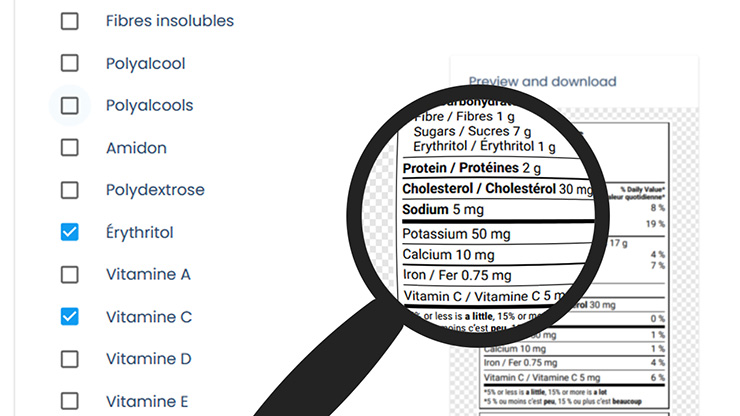Enable the Vitamine A checkbox
740x416 pixels.
69,274
